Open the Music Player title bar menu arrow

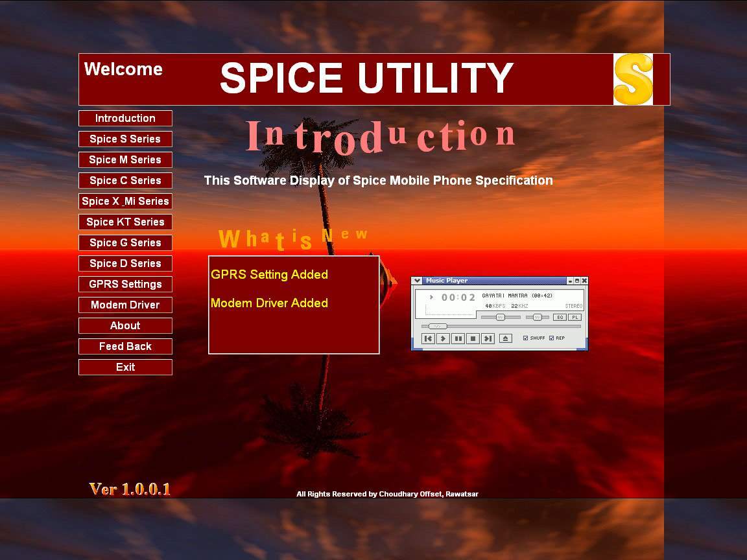point(417,280)
